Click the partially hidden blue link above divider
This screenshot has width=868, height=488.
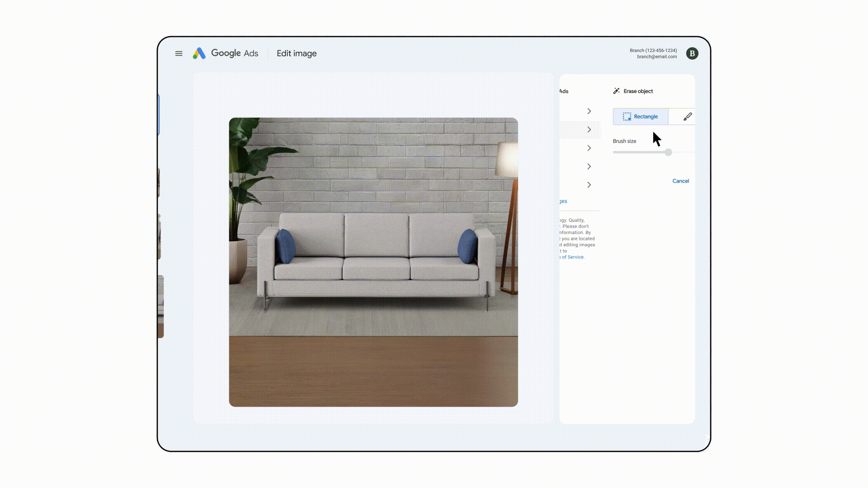pos(563,202)
